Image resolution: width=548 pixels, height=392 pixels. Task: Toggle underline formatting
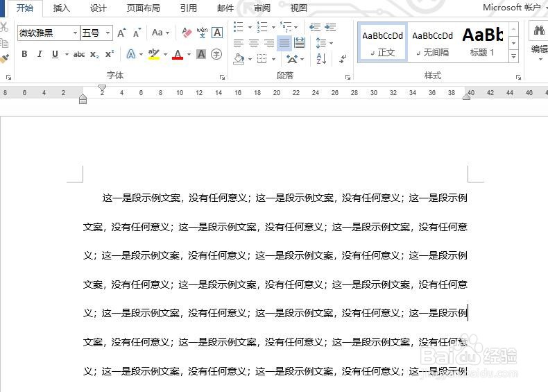coord(55,54)
